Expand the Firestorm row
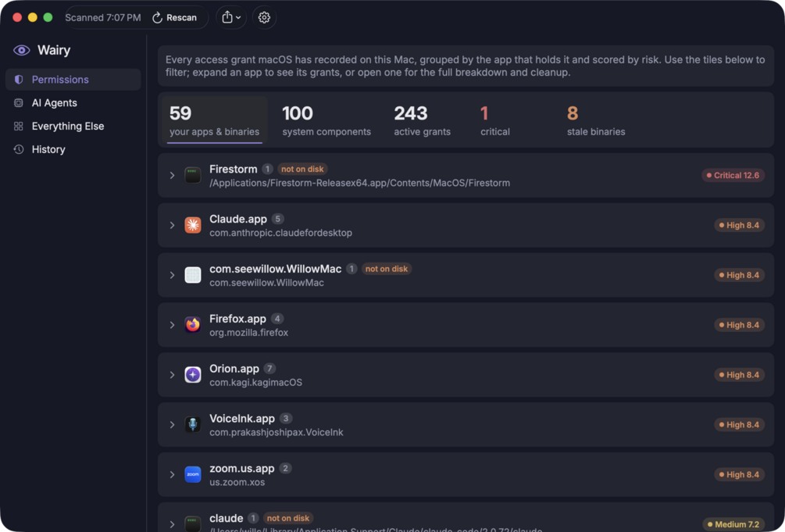785x532 pixels. pyautogui.click(x=172, y=175)
